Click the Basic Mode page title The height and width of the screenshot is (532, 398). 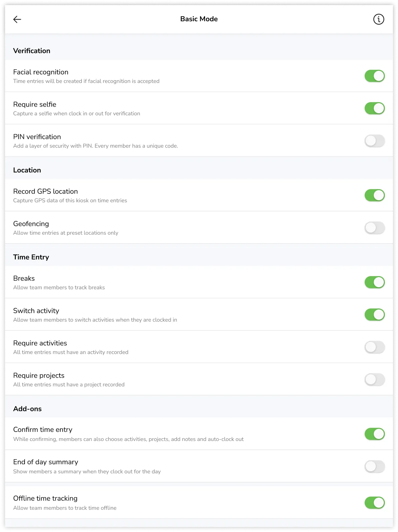click(199, 19)
